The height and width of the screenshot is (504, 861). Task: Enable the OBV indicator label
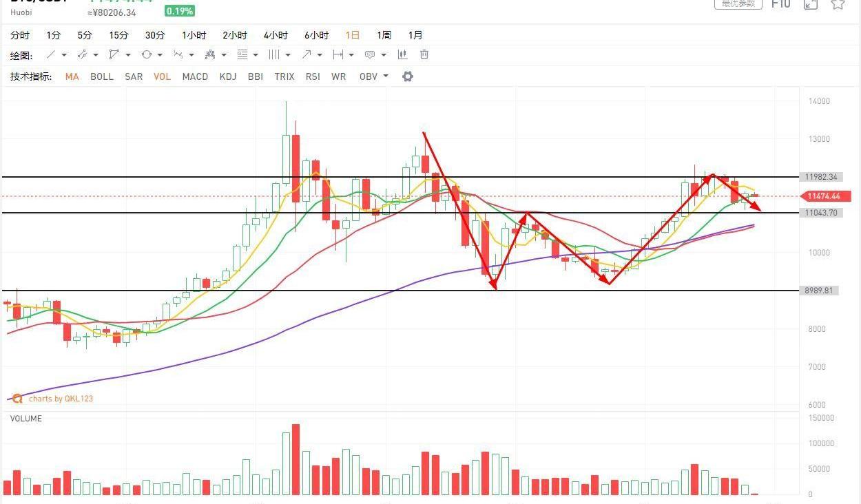tap(369, 76)
